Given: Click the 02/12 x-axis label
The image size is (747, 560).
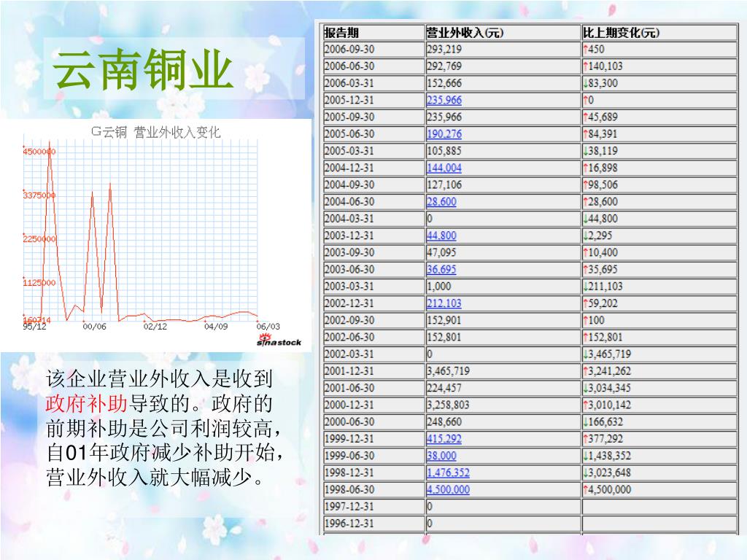Looking at the screenshot, I should click(155, 327).
